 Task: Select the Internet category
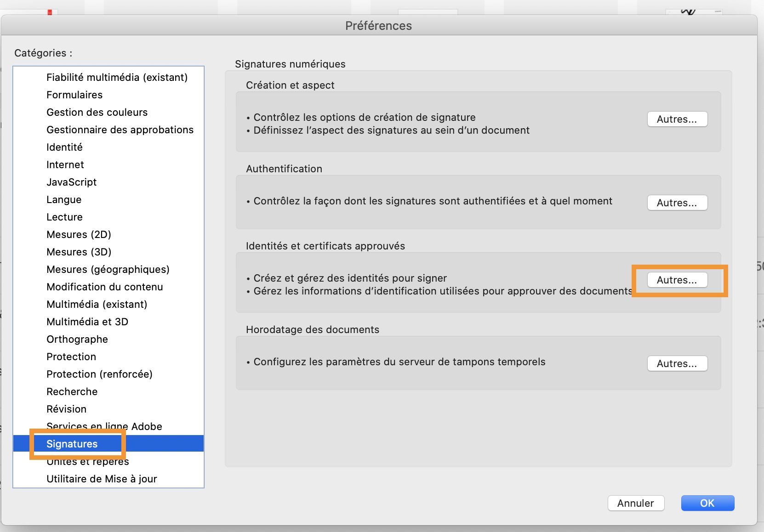coord(65,164)
